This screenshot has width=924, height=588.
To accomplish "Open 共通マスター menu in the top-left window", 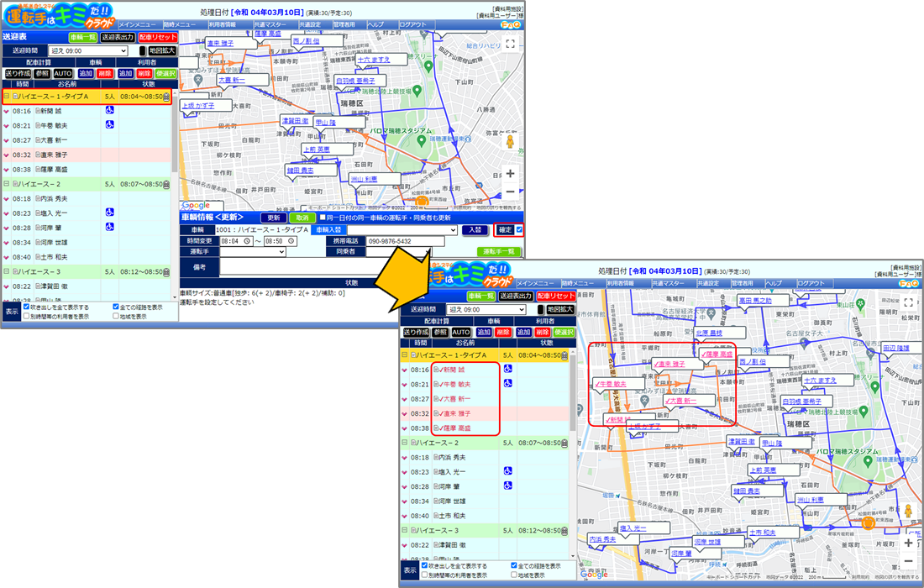I will tap(270, 24).
